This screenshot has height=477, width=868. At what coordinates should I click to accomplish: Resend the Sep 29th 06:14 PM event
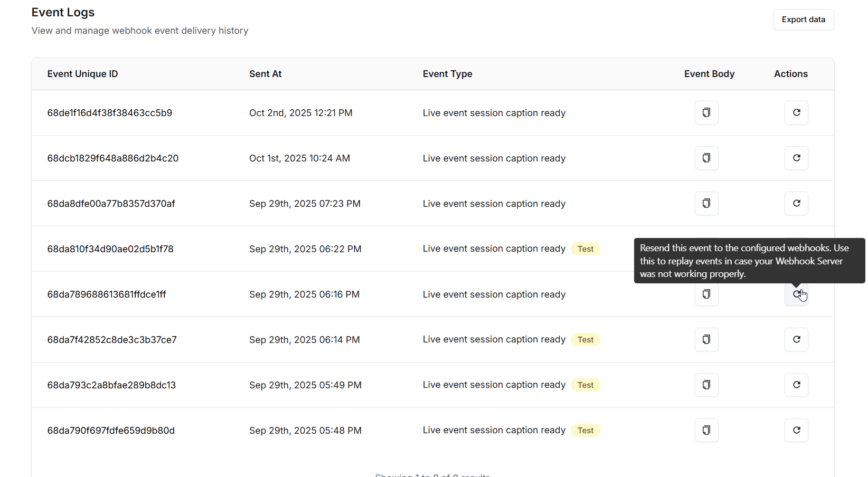coord(796,340)
